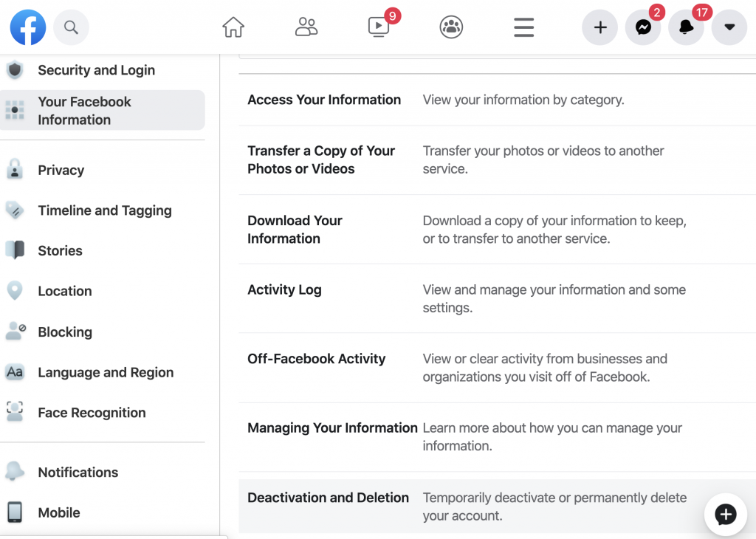This screenshot has height=539, width=756.
Task: Click the Stories book icon
Action: tap(15, 250)
